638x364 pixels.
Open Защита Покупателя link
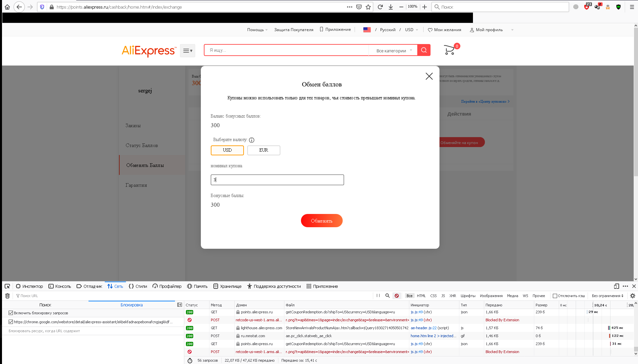click(x=294, y=30)
